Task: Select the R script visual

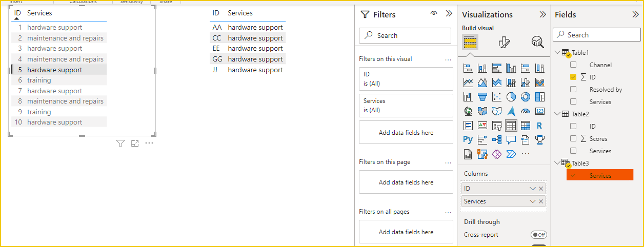Action: coord(539,126)
